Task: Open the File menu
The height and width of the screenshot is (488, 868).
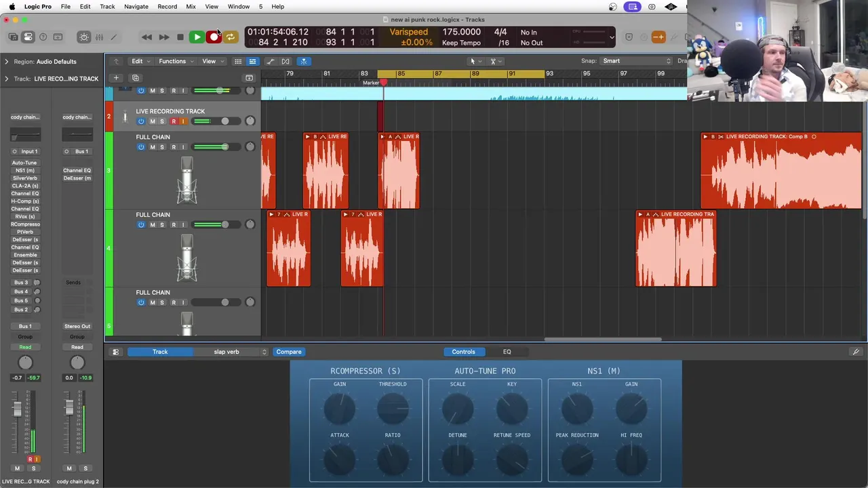Action: (66, 6)
